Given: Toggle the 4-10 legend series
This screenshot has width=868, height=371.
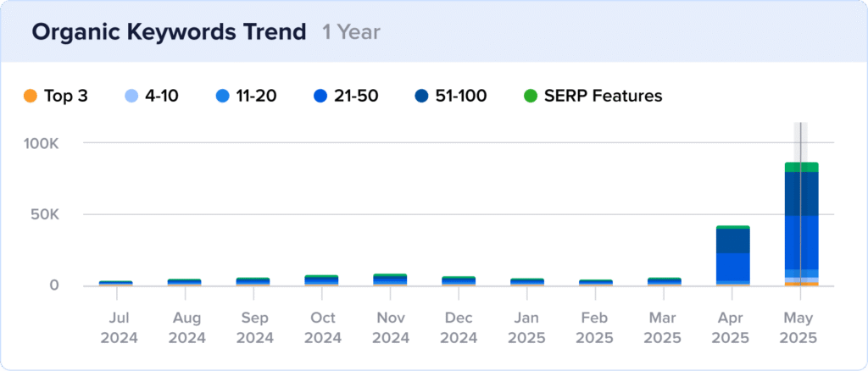Looking at the screenshot, I should click(153, 97).
